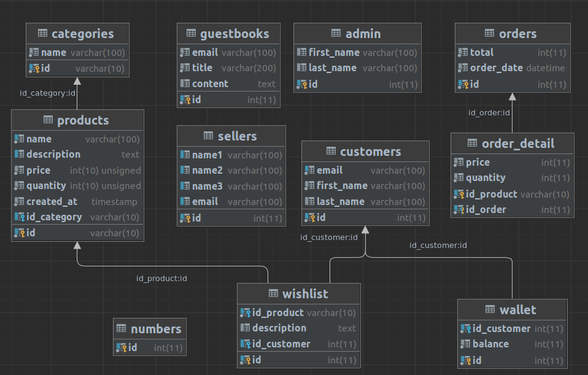Select the categories table title

pyautogui.click(x=82, y=34)
